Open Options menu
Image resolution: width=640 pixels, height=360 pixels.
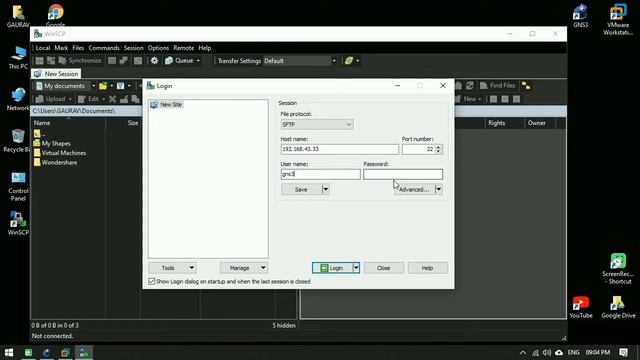point(158,48)
